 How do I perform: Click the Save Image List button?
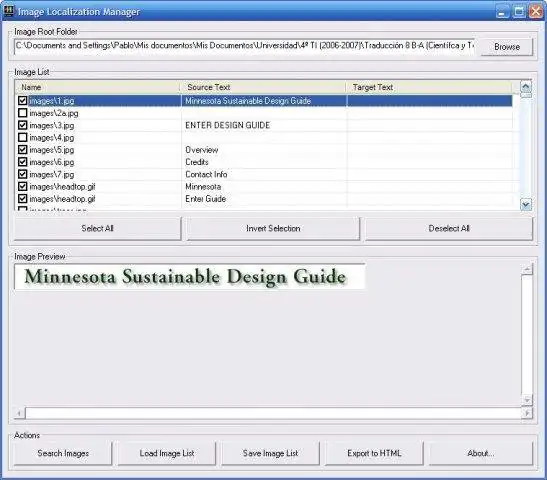(x=270, y=453)
